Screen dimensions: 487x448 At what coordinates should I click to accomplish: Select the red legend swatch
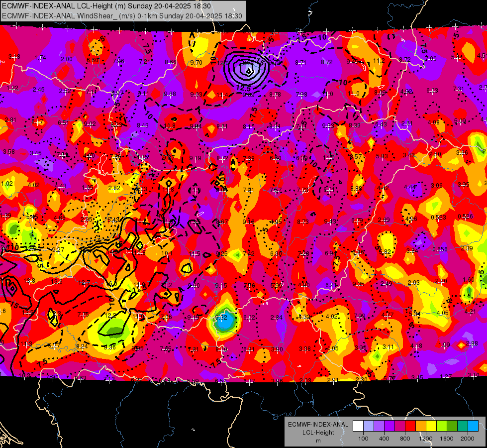tap(410, 426)
